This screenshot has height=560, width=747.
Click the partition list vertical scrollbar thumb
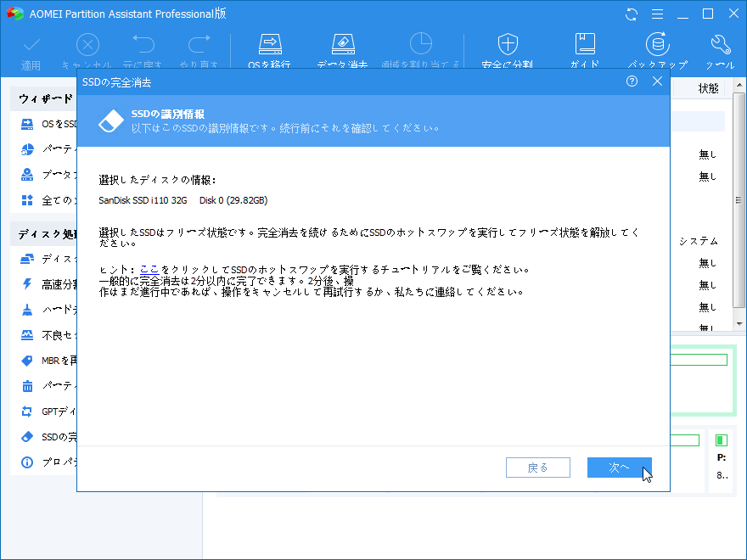point(739,200)
